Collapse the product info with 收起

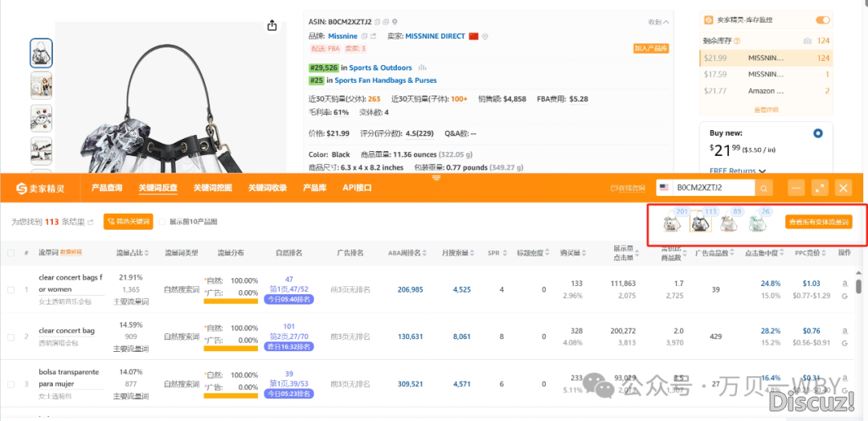tap(658, 22)
